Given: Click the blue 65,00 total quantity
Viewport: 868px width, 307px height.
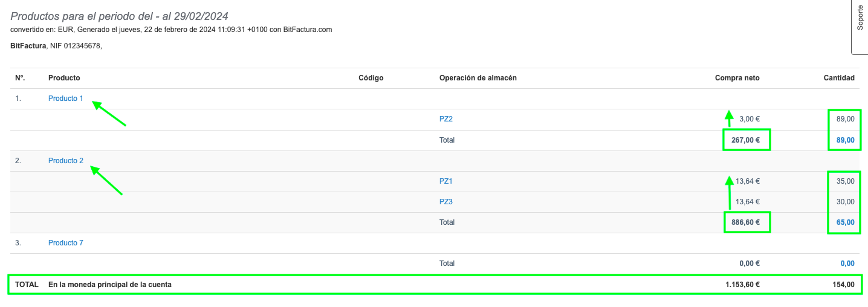Looking at the screenshot, I should pyautogui.click(x=845, y=222).
